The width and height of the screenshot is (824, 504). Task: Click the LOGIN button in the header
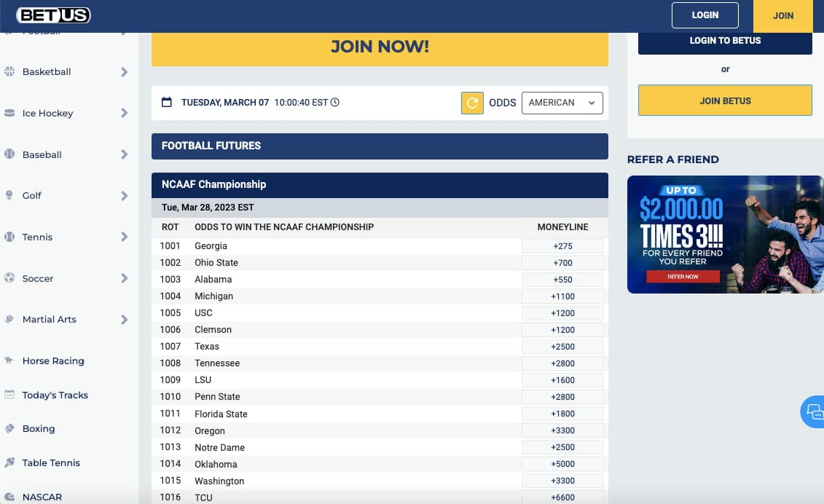705,15
